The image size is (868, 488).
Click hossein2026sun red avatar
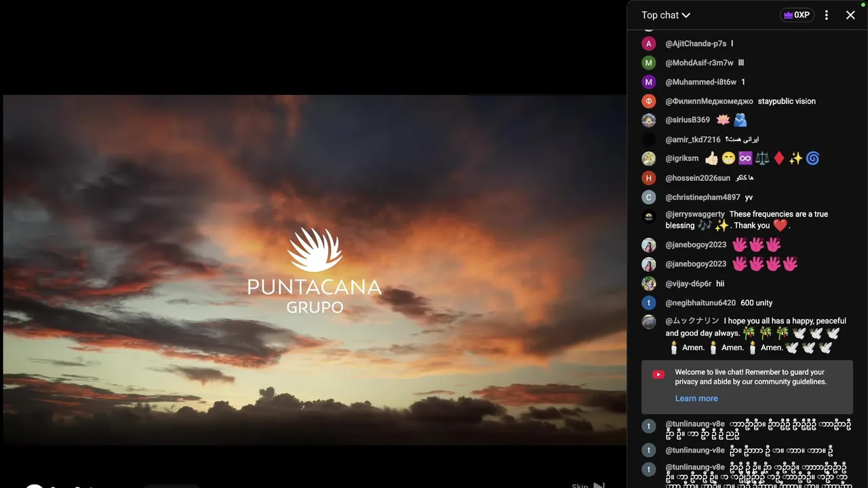coord(649,178)
